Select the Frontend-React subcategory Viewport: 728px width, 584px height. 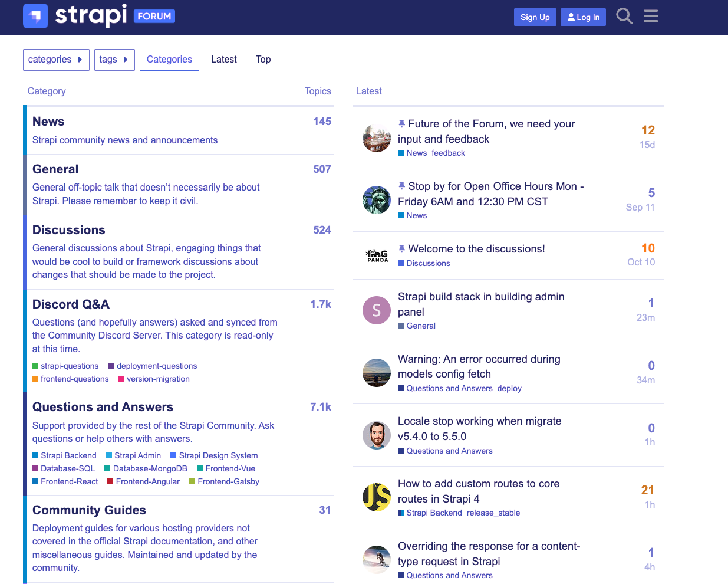(x=65, y=481)
